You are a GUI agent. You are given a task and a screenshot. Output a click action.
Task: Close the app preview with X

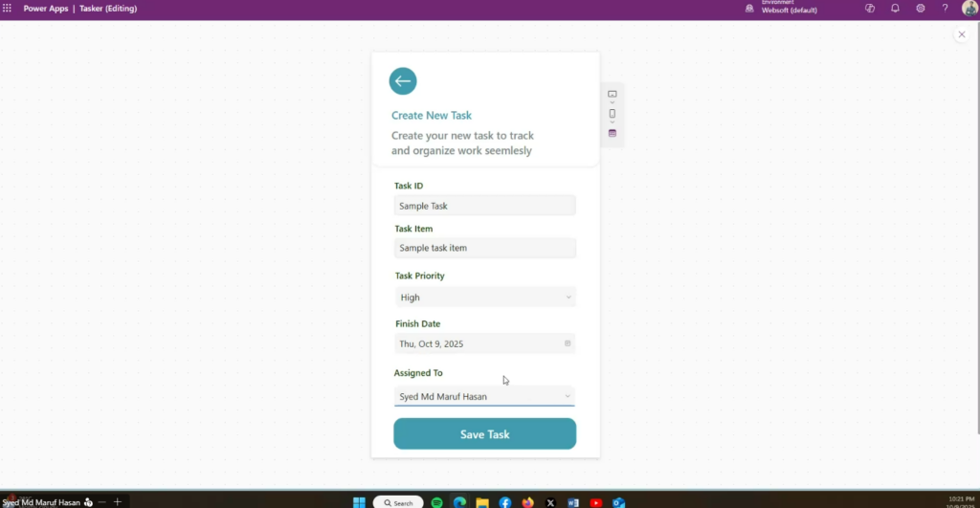[961, 34]
